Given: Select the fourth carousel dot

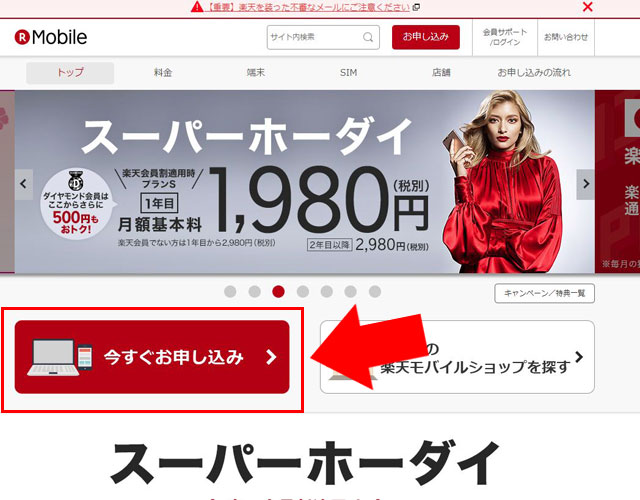Looking at the screenshot, I should coord(303,291).
